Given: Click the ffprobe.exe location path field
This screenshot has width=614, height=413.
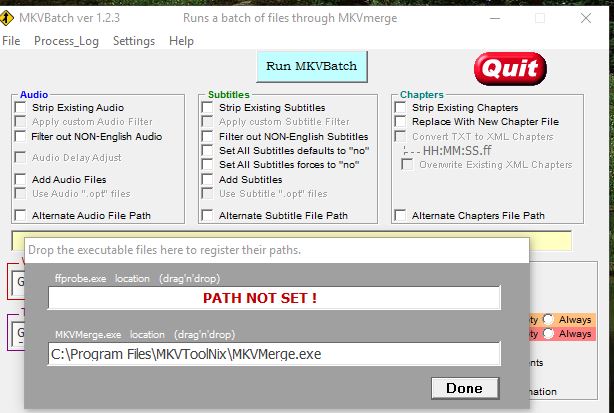Looking at the screenshot, I should 274,298.
